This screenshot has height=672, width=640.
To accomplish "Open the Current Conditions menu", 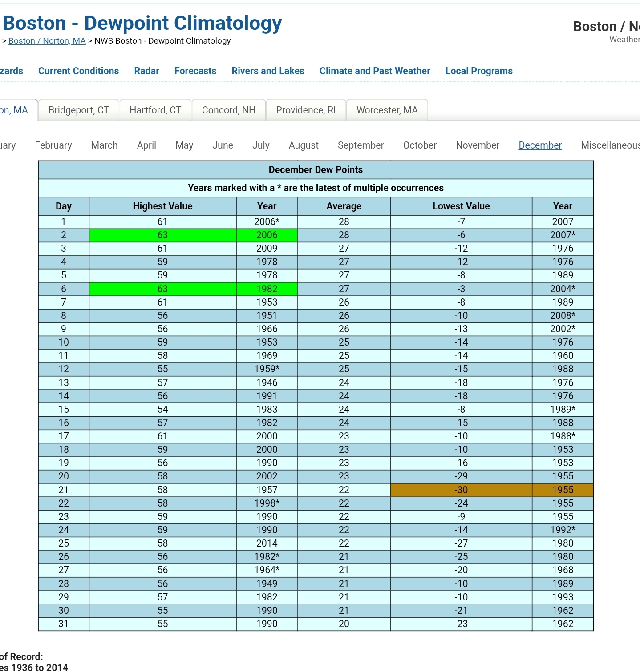I will pos(78,71).
